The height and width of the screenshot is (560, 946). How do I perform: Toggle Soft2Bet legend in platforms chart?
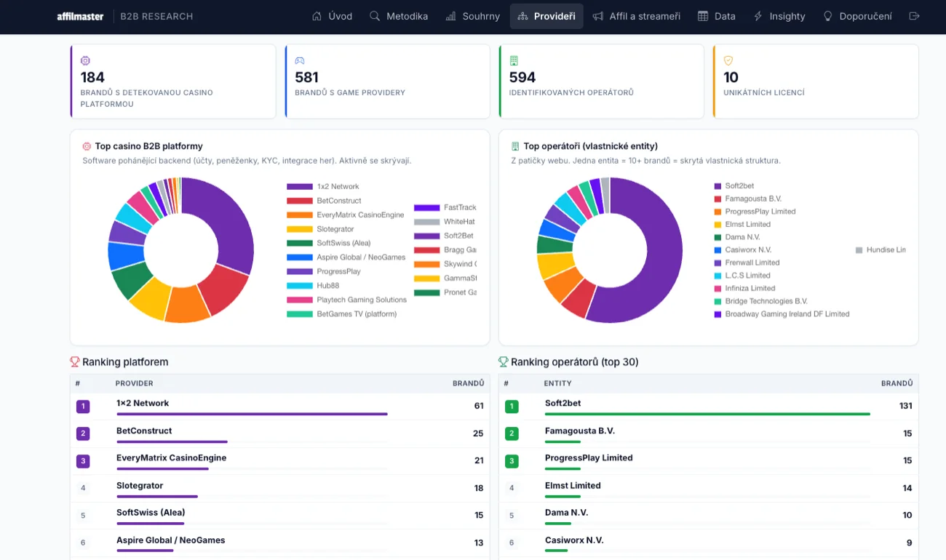[x=444, y=236]
